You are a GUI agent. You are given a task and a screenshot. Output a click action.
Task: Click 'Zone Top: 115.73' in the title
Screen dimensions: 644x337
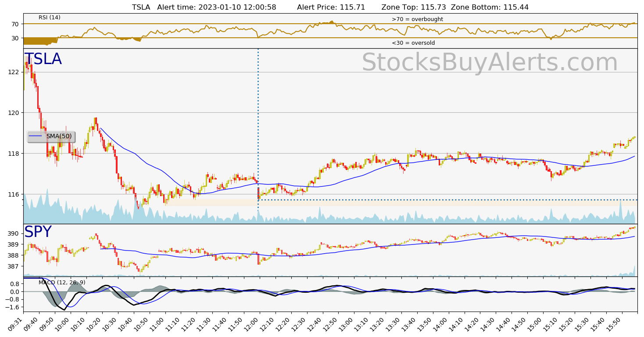pyautogui.click(x=414, y=7)
